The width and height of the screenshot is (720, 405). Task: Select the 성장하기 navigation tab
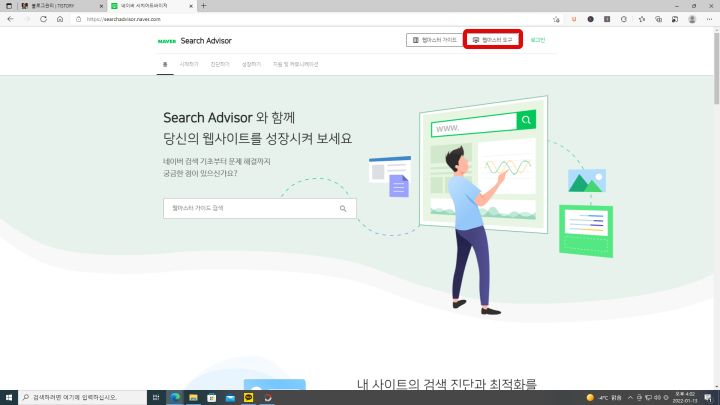coord(251,64)
